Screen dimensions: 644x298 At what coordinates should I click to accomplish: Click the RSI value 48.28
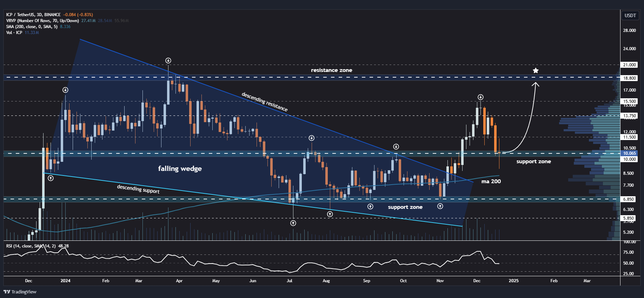(x=63, y=246)
